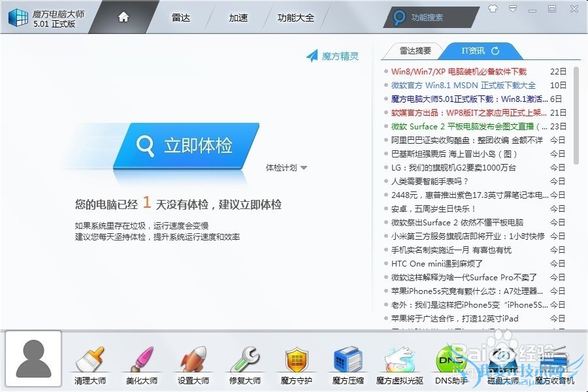Open 老外：我们是这样把iPhone5变 news item
Viewport: 588px width, 392px height.
tap(470, 305)
